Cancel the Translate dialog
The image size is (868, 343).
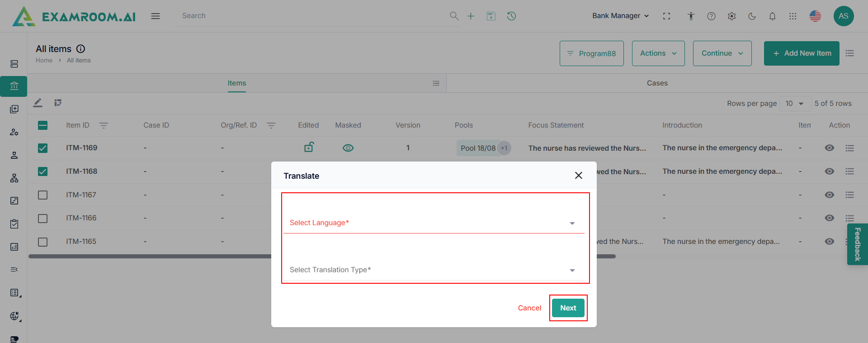click(x=529, y=308)
